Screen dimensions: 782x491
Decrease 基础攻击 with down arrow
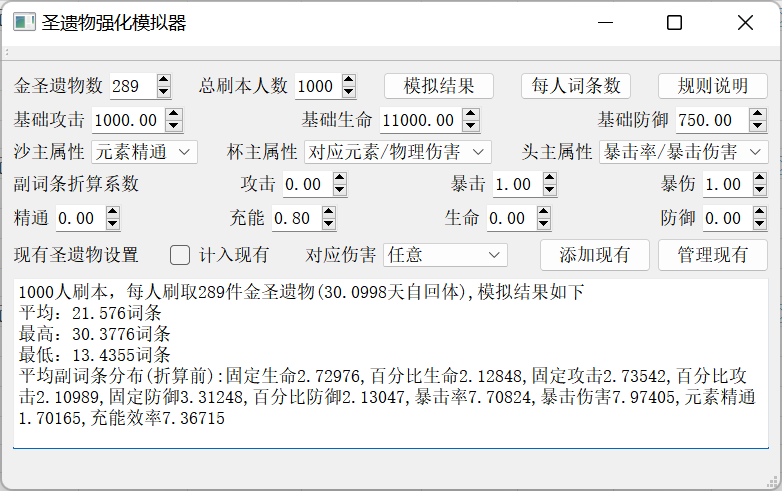click(174, 126)
